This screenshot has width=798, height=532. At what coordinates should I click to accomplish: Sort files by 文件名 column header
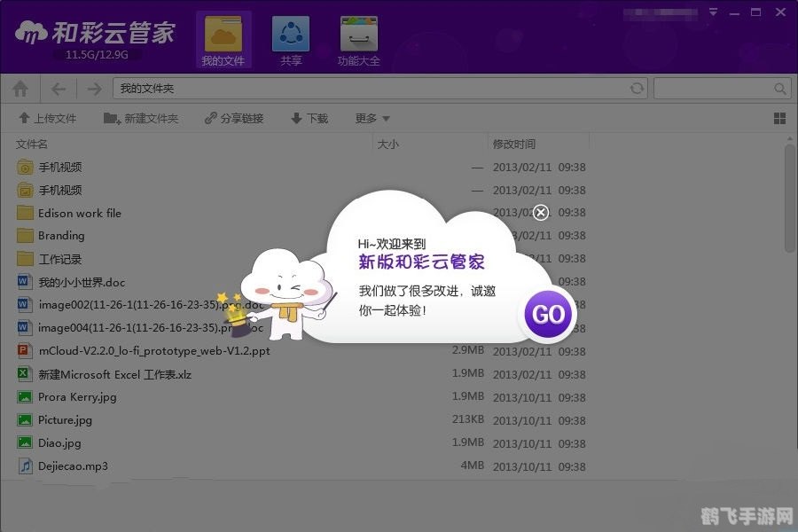(32, 144)
